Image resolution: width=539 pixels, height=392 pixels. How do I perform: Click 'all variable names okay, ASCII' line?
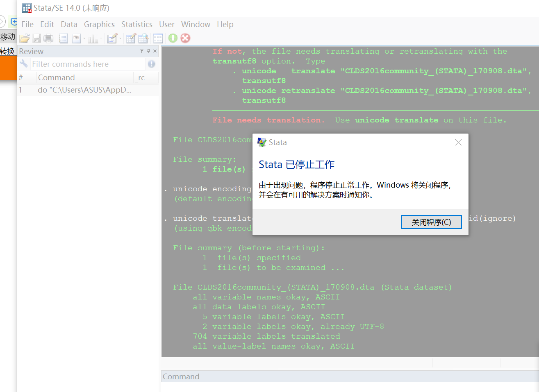tap(266, 297)
